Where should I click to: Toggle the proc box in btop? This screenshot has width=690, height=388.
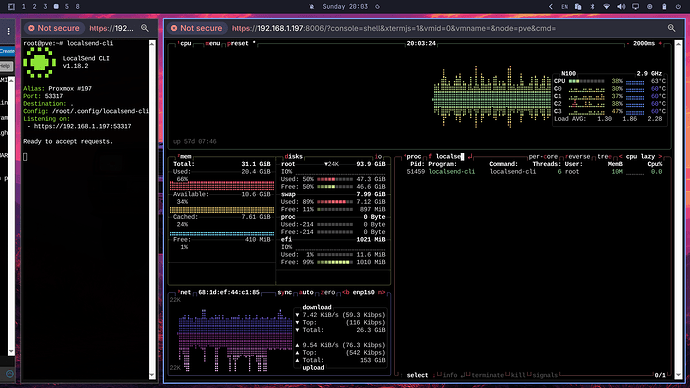pos(412,157)
